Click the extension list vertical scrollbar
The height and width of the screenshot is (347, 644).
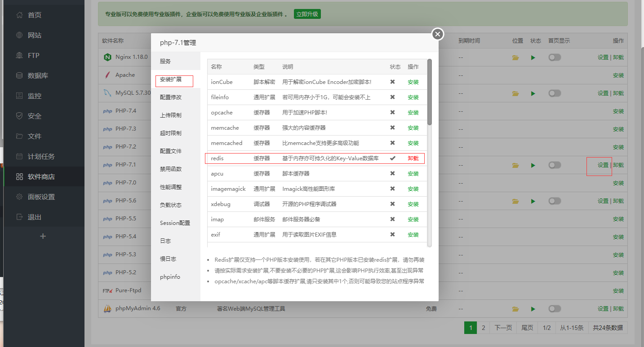point(430,92)
